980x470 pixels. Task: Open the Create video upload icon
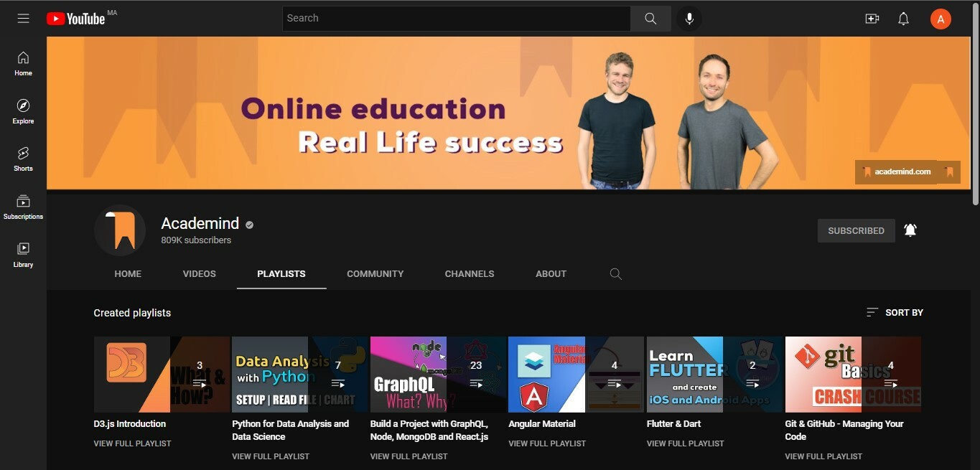[872, 18]
